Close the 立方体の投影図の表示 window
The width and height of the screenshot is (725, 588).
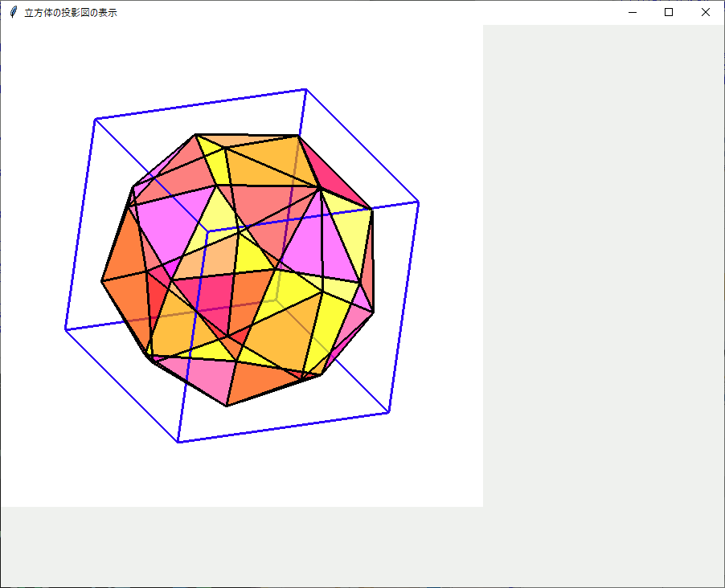click(706, 13)
